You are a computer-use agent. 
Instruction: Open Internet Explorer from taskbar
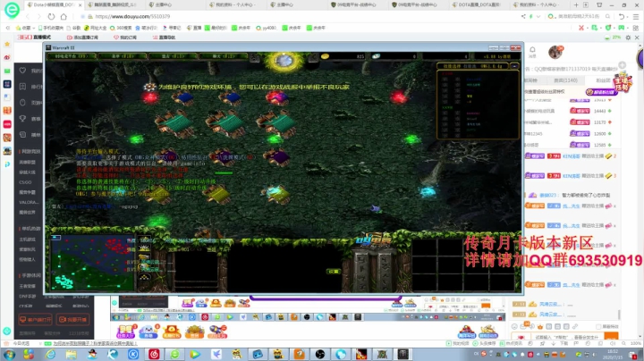[x=50, y=354]
